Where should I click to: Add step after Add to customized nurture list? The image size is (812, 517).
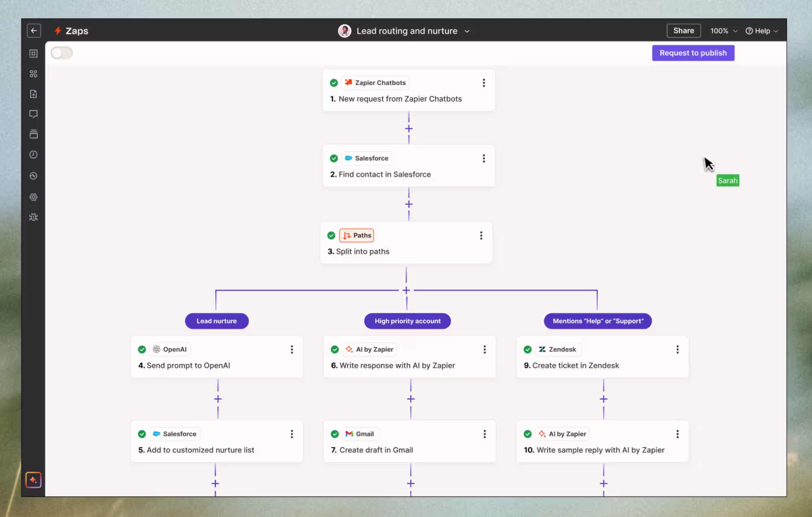point(215,484)
